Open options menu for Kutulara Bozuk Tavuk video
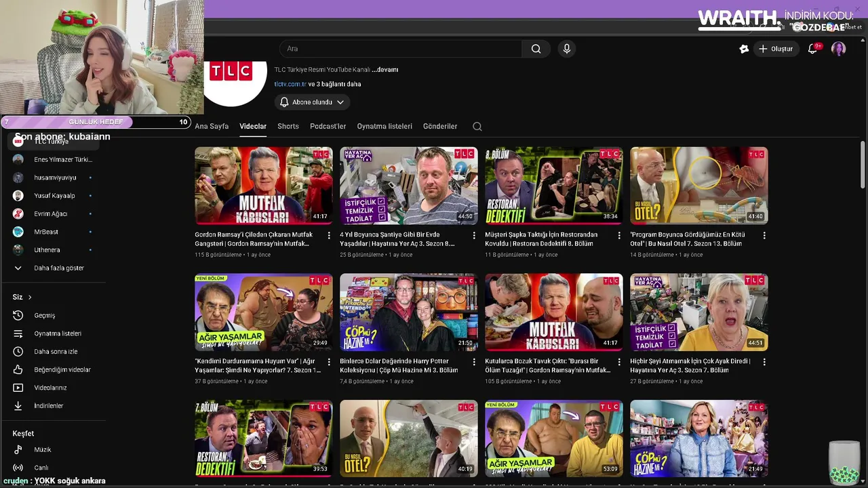 tap(619, 362)
